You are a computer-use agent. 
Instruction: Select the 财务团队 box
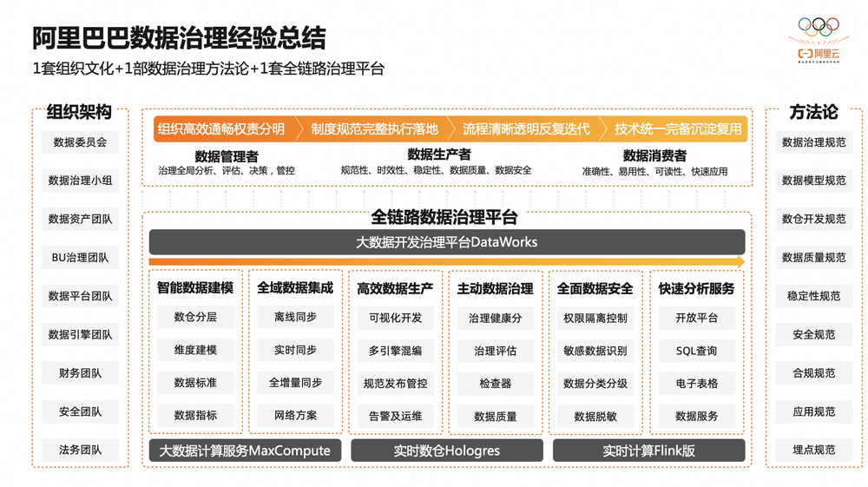pos(80,373)
